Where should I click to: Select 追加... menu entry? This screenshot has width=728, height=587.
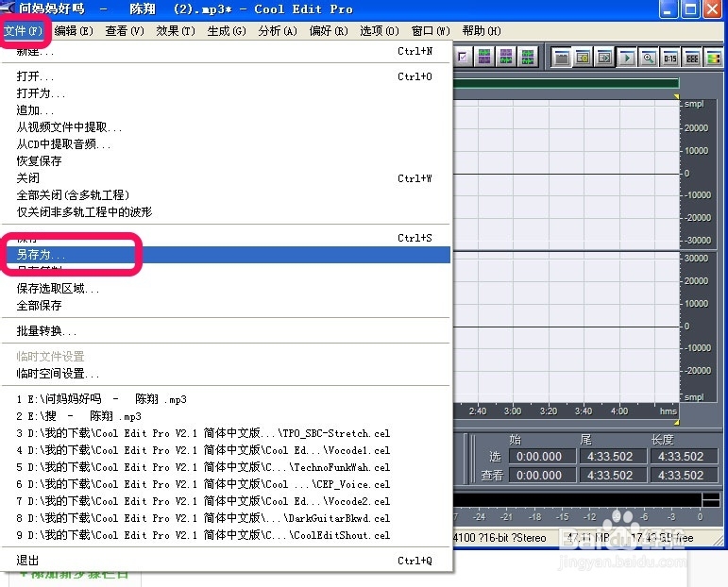[x=226, y=110]
